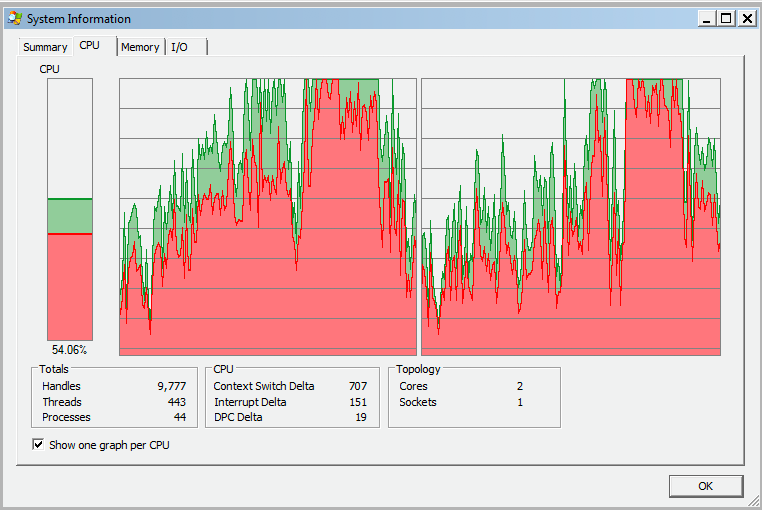Minimize the System Information window
762x510 pixels.
[707, 18]
